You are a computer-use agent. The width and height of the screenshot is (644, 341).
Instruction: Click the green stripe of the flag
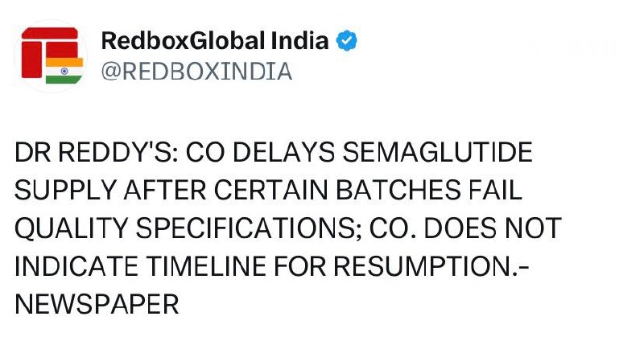point(64,80)
